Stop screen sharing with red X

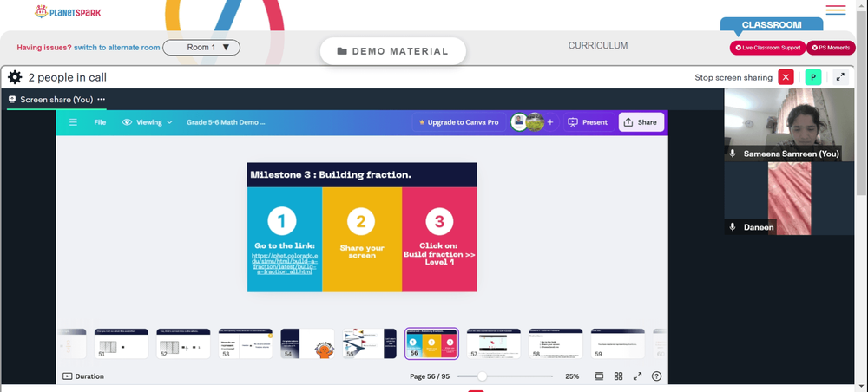pos(786,77)
